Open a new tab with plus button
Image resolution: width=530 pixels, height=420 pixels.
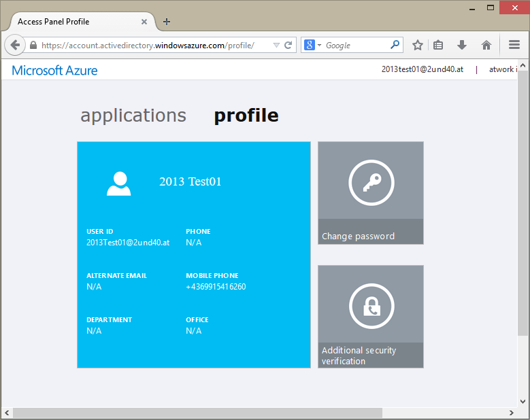coord(167,22)
